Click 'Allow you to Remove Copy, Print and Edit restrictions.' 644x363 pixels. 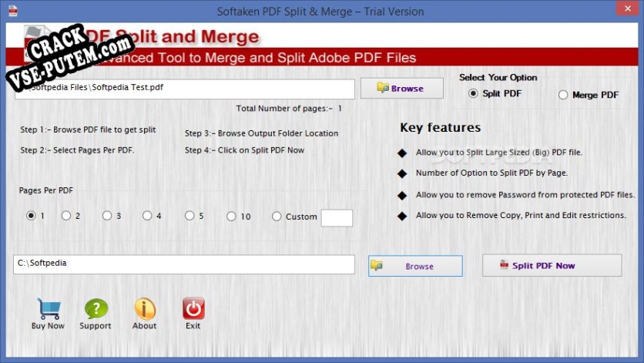tap(521, 215)
